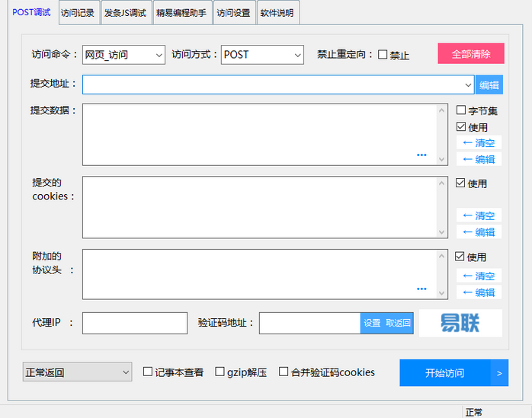Click the arrow beside 开始访问 button

pos(499,373)
